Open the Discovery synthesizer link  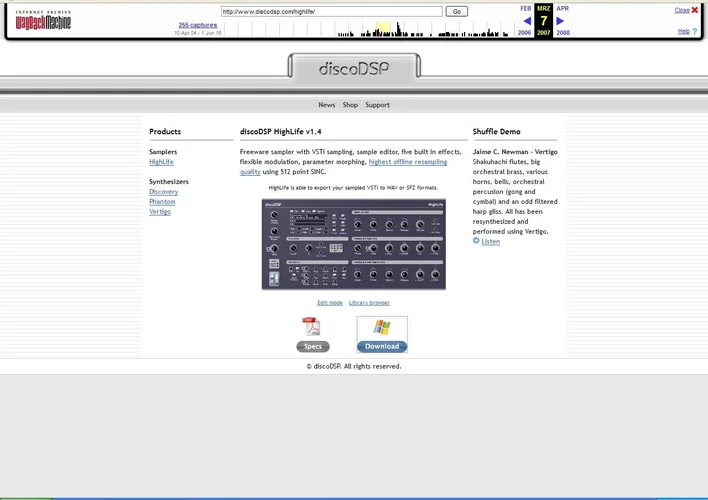[163, 192]
